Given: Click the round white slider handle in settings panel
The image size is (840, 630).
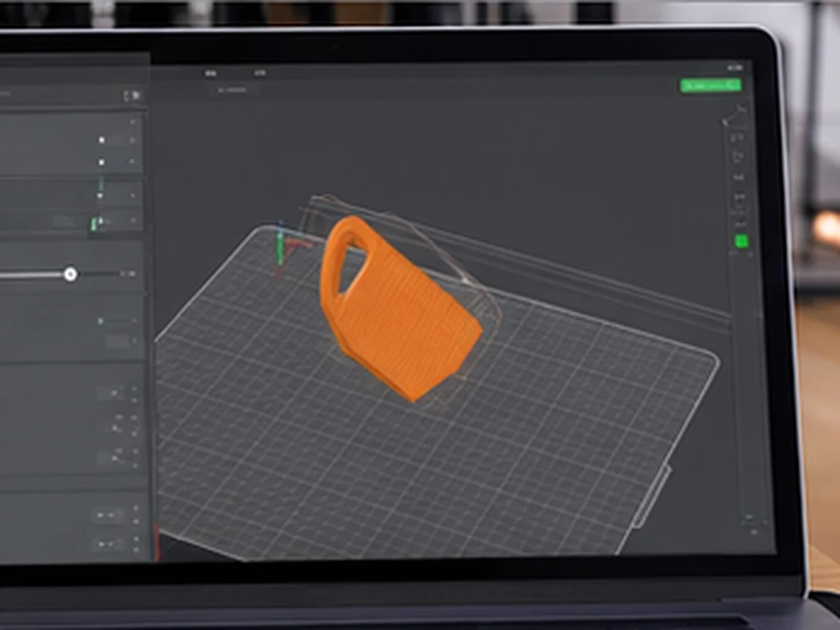Looking at the screenshot, I should (x=71, y=274).
